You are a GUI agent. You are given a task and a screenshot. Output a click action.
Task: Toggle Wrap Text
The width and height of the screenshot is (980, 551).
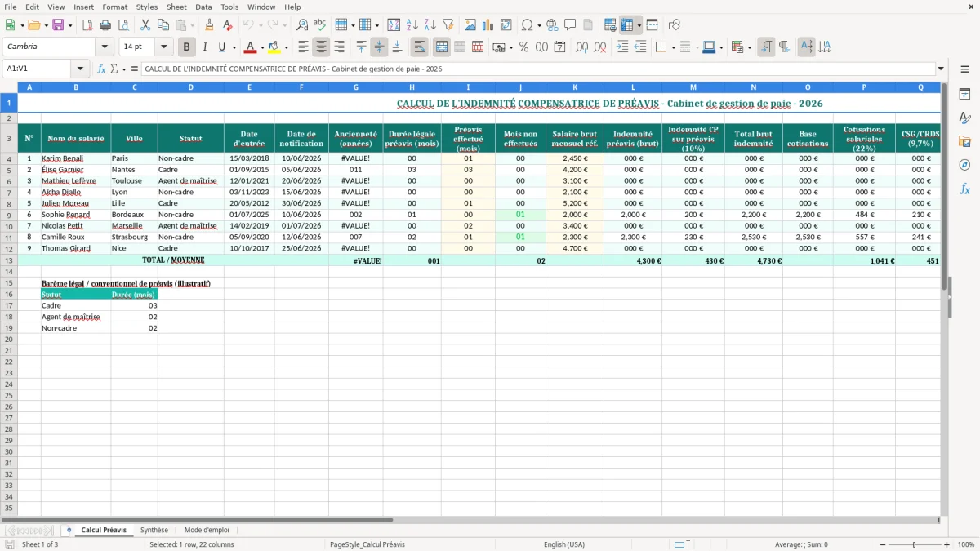pyautogui.click(x=419, y=47)
